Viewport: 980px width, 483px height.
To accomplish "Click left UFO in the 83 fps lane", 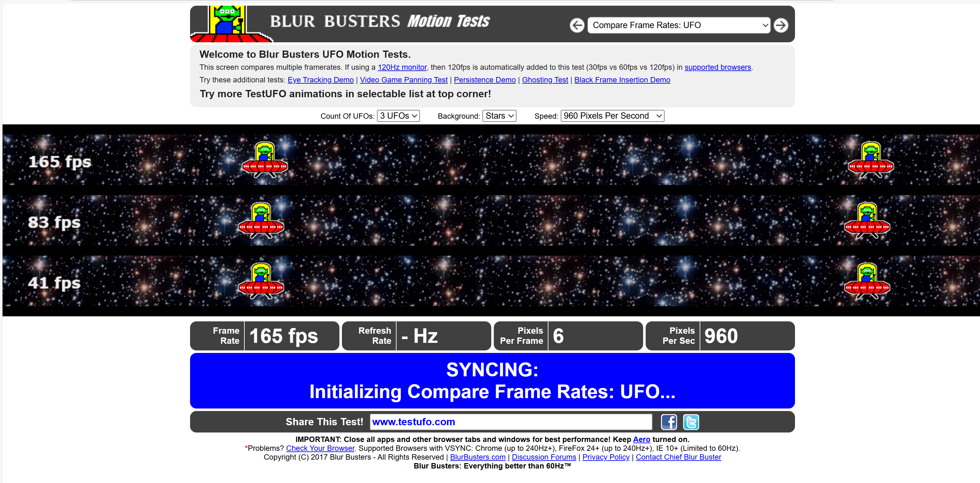I will pos(261,220).
